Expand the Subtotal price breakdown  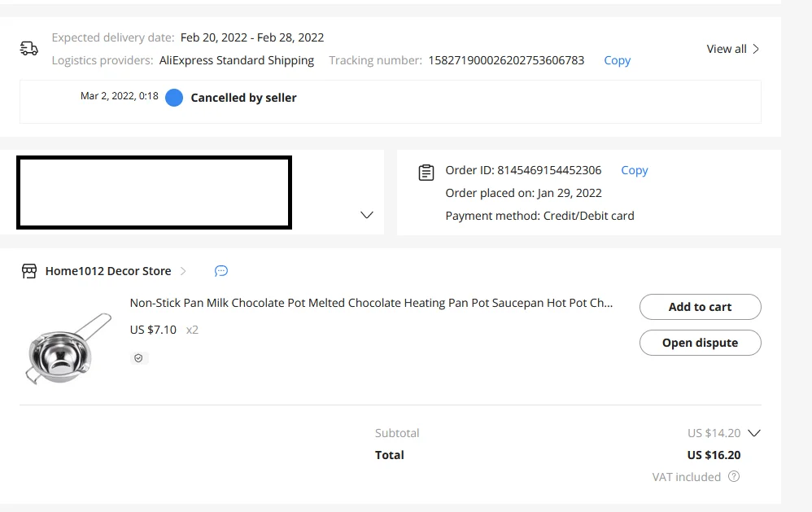point(754,433)
